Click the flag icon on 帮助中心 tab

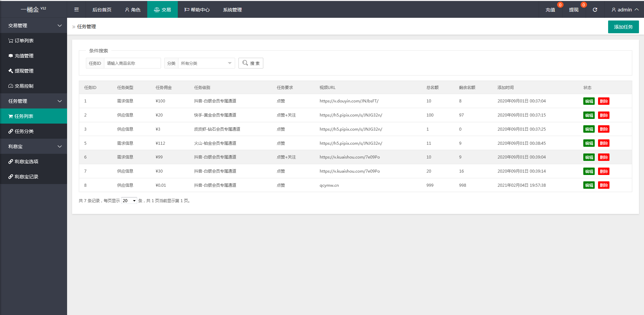click(x=187, y=10)
